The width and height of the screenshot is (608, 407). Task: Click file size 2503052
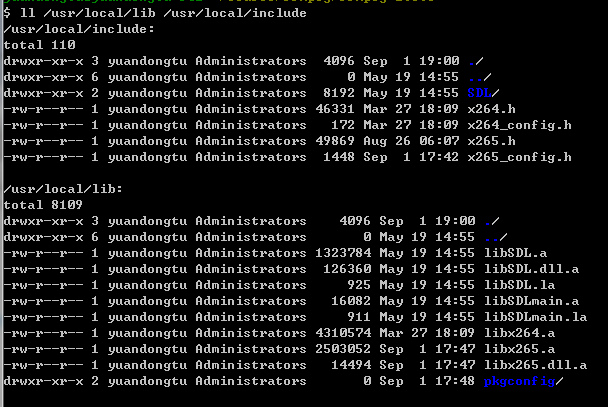tap(343, 349)
